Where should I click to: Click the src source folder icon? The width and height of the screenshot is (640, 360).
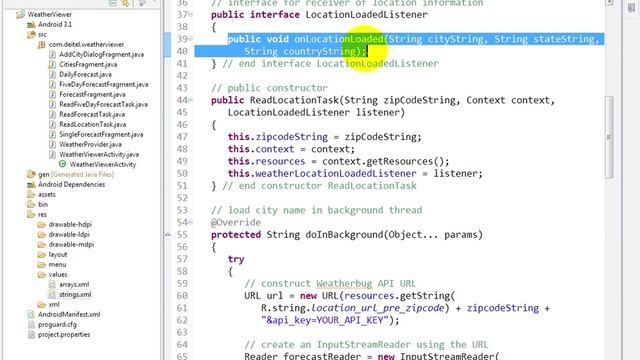(31, 35)
